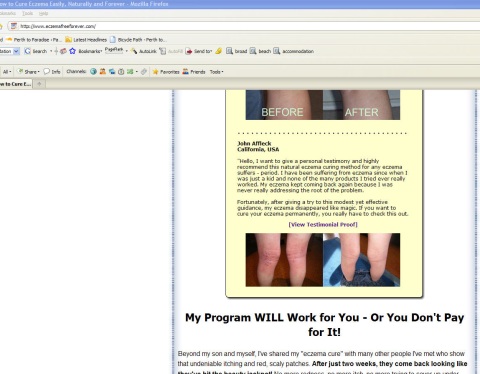Open the Latest Headlines bookmark
Image resolution: width=480 pixels, height=374 pixels.
pyautogui.click(x=86, y=40)
